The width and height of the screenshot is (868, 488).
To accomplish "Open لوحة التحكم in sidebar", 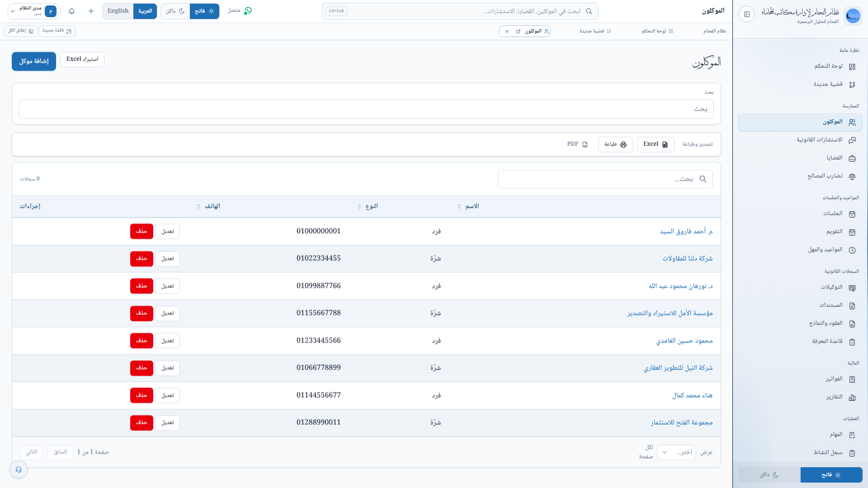I will pos(800,66).
